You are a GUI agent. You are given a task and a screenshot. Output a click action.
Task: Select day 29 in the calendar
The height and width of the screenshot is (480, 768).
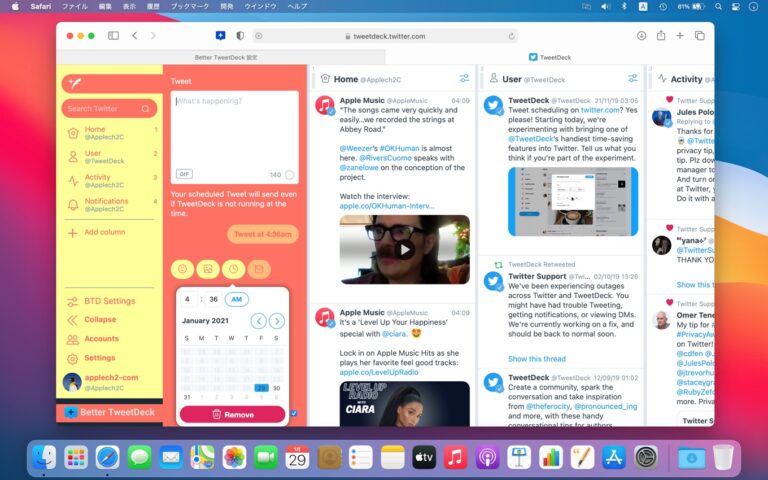pyautogui.click(x=262, y=388)
